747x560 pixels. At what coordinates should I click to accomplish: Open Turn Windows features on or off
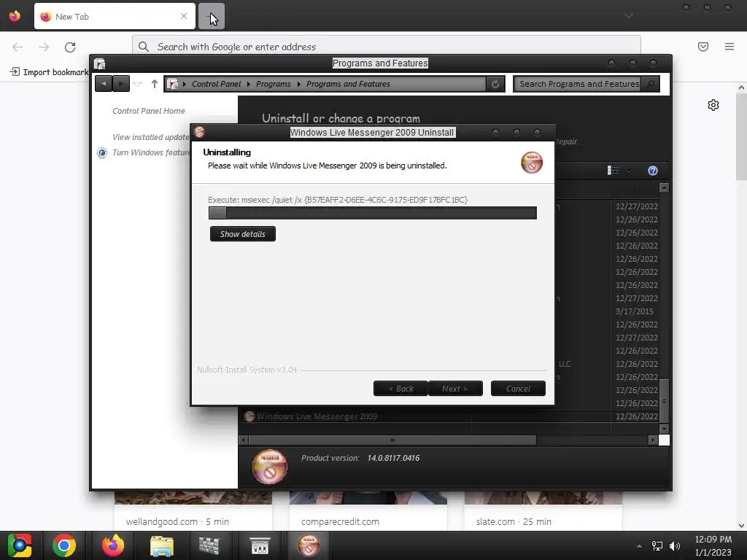pos(151,152)
